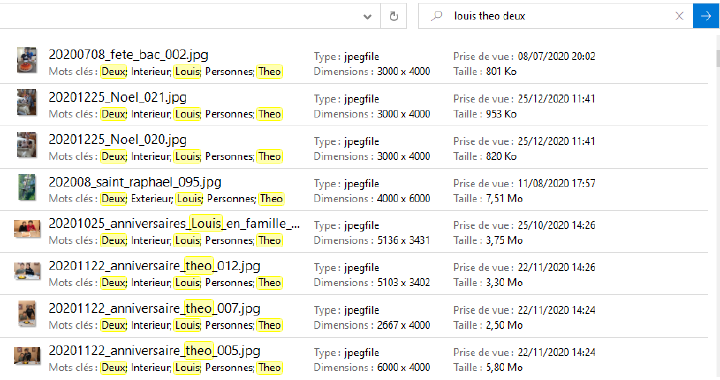
Task: Click size value 3,75 Mo
Action: click(x=505, y=240)
